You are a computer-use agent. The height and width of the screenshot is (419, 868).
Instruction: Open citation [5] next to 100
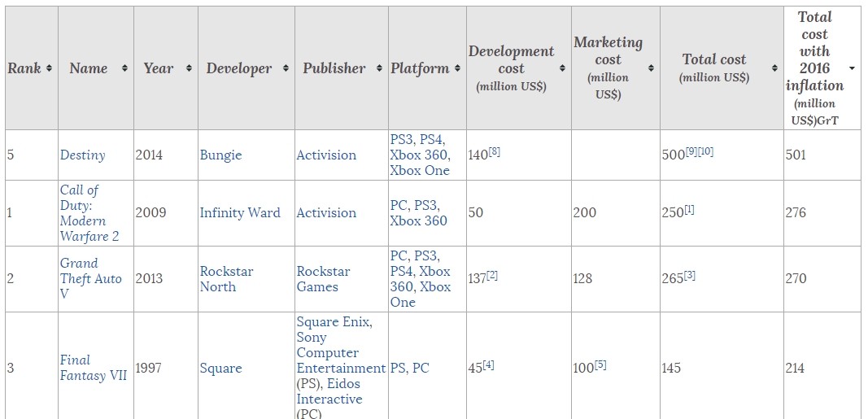pyautogui.click(x=600, y=364)
